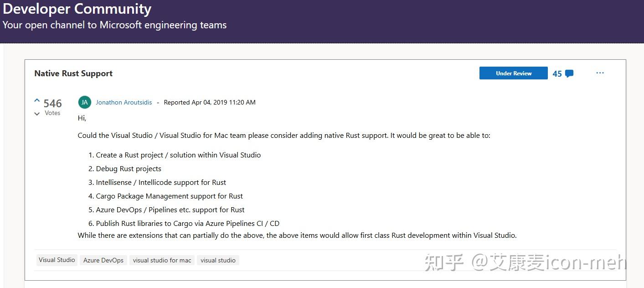Click 'Intellisense / Intellicode support for Rust' item
Screen dimensions: 644x288
[x=161, y=182]
